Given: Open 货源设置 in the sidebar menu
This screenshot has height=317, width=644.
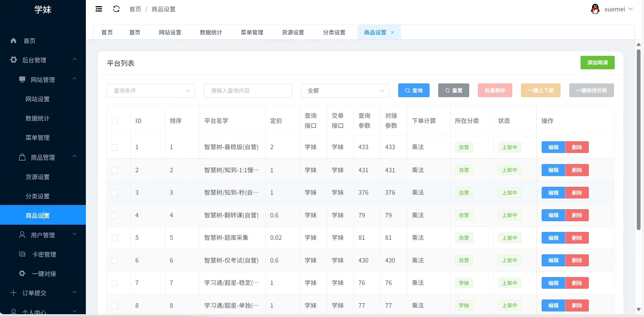Looking at the screenshot, I should (x=38, y=177).
